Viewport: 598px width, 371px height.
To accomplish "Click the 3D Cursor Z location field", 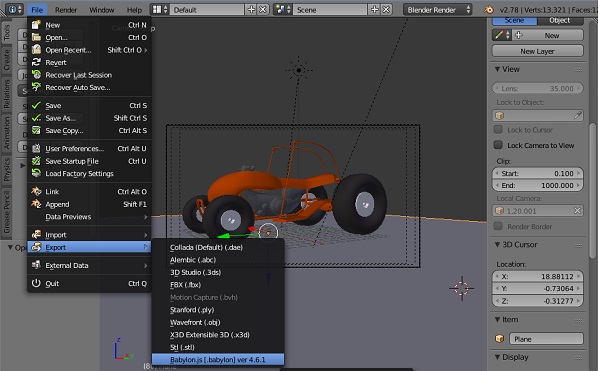I will point(537,301).
